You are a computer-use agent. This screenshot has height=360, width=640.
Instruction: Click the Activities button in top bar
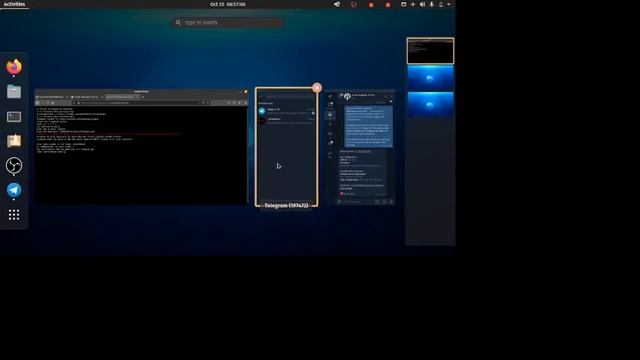(x=14, y=4)
